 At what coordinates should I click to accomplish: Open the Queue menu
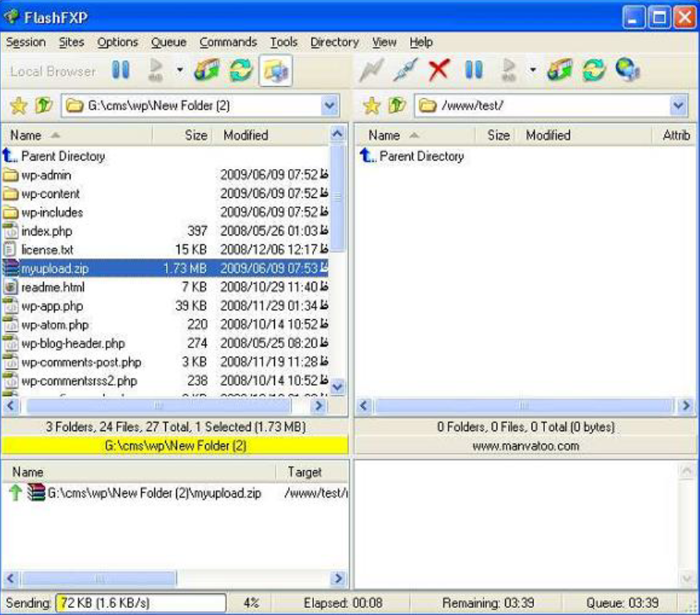click(x=168, y=42)
